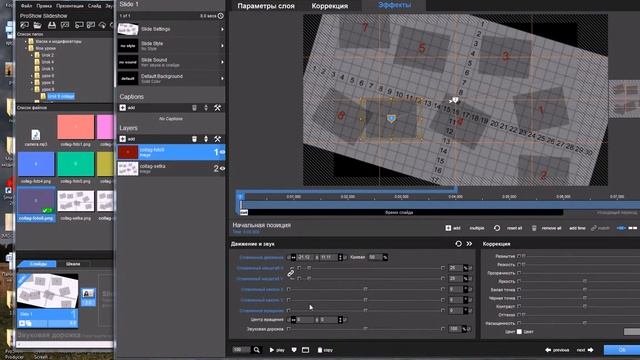The image size is (640, 360).
Task: Open the Captions tools wrench icon
Action: (x=218, y=108)
